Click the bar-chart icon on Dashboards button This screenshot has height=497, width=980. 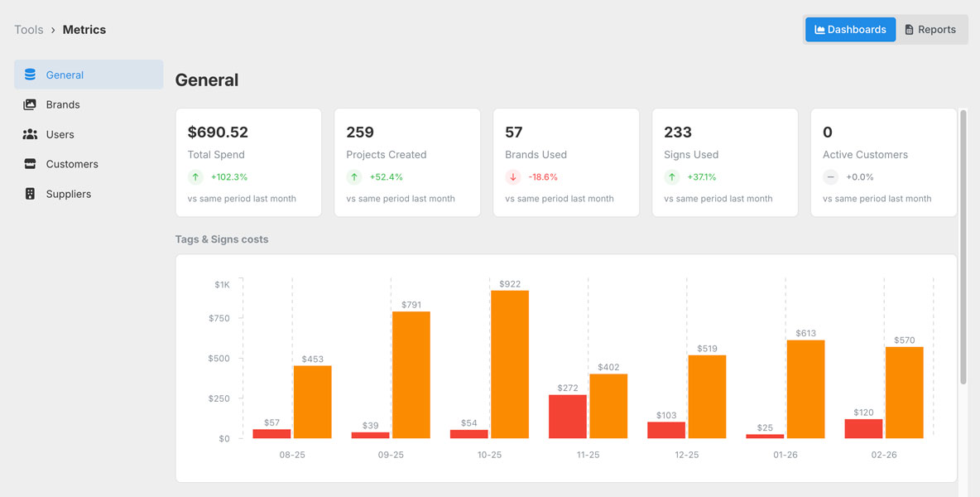[820, 29]
